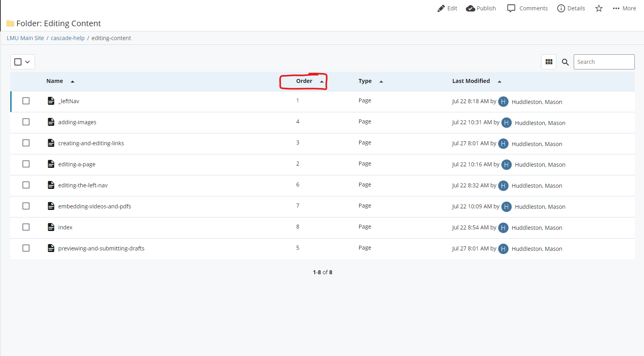Check the index row checkbox
644x356 pixels.
[x=26, y=227]
